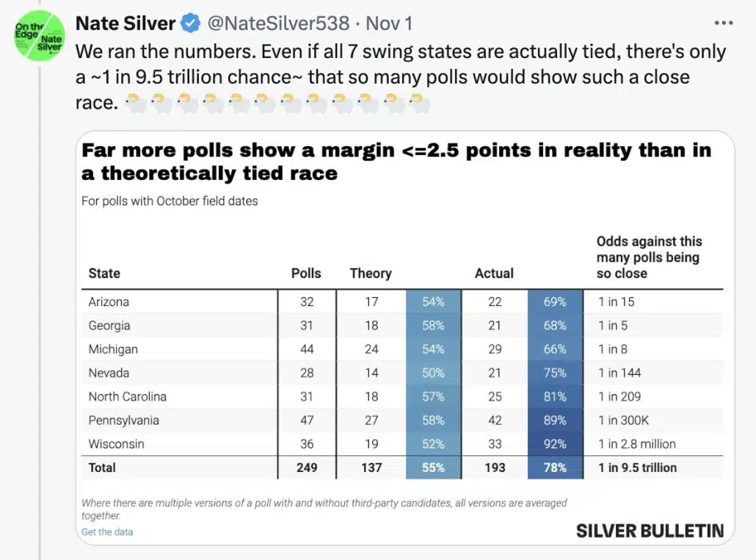Click the Pennsylvania row label
This screenshot has height=560, width=756.
123,421
